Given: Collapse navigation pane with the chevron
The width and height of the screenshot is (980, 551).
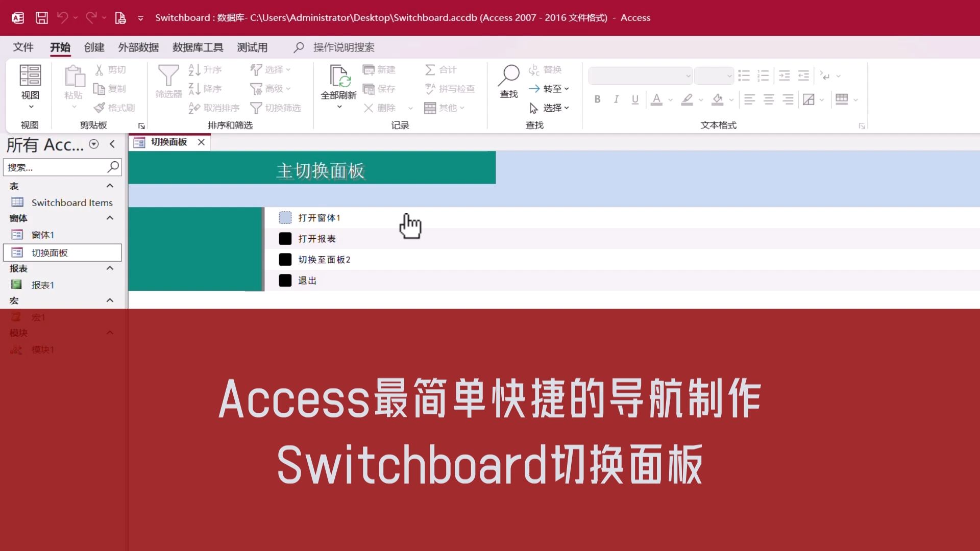Looking at the screenshot, I should click(112, 144).
